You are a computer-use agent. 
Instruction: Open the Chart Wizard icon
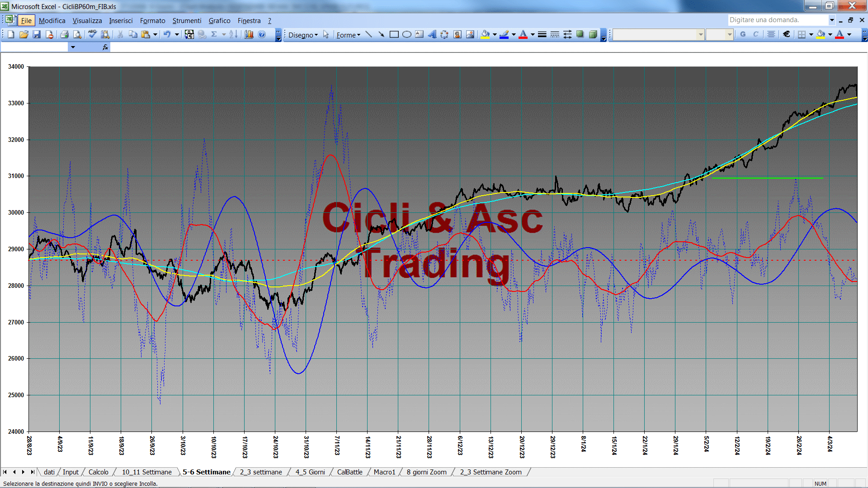(x=249, y=34)
